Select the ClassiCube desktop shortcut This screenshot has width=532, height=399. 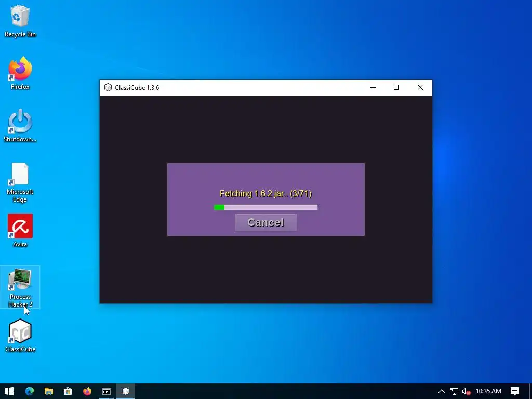pyautogui.click(x=20, y=336)
